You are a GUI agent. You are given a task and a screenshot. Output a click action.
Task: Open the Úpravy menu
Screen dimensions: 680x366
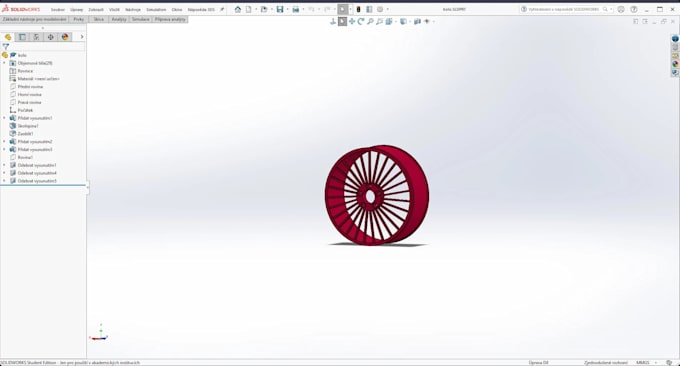(x=76, y=10)
